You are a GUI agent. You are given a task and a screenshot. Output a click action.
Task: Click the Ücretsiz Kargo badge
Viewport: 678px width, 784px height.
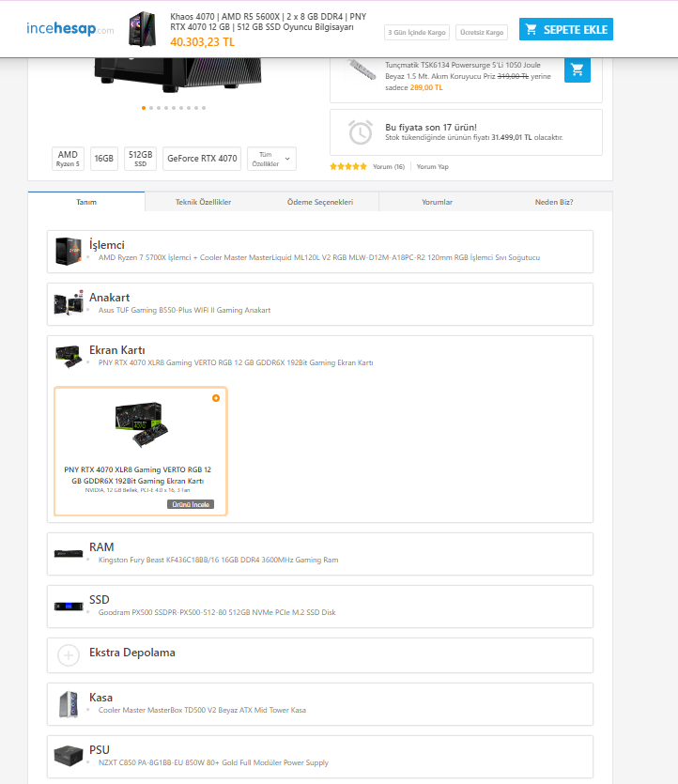tap(482, 33)
